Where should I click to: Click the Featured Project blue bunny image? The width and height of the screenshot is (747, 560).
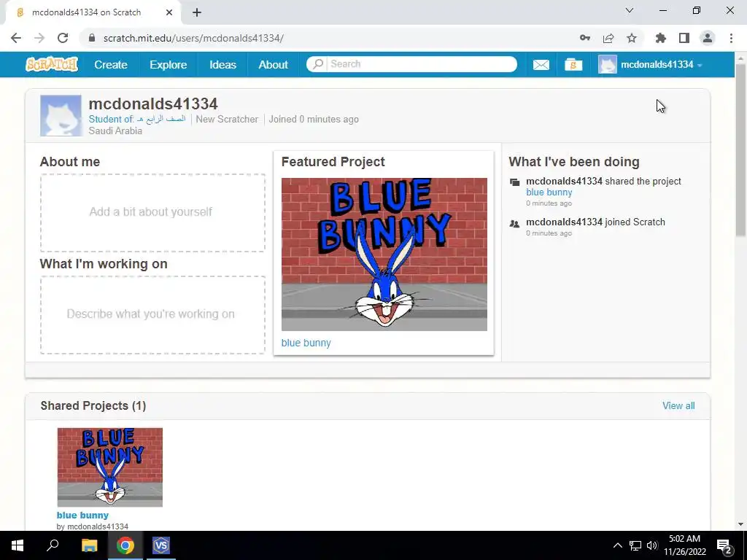point(384,254)
